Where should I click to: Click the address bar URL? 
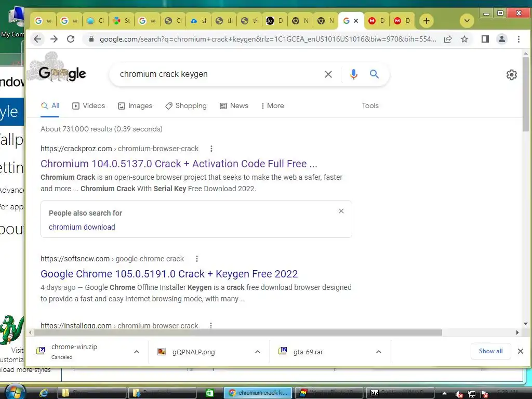point(268,39)
